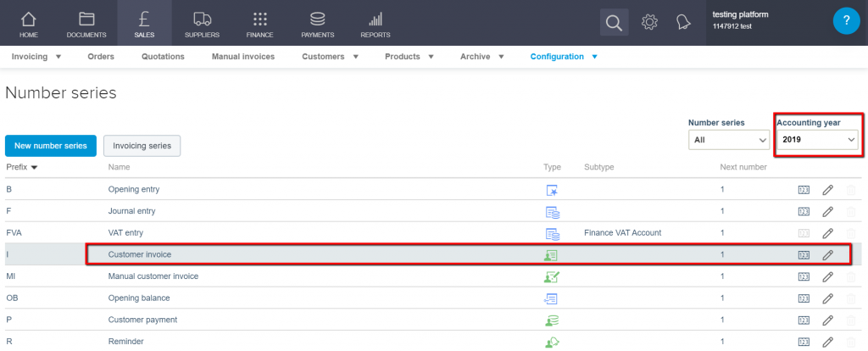This screenshot has width=868, height=351.
Task: Open the search magnifier
Action: coord(615,23)
